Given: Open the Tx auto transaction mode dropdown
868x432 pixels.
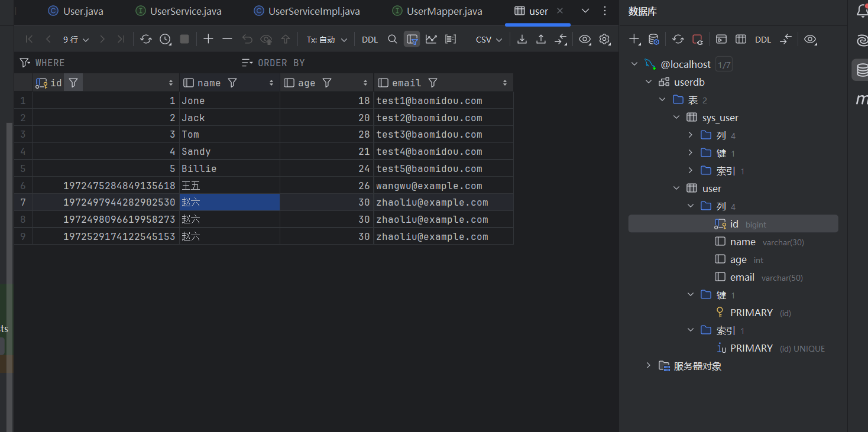Looking at the screenshot, I should click(x=326, y=40).
